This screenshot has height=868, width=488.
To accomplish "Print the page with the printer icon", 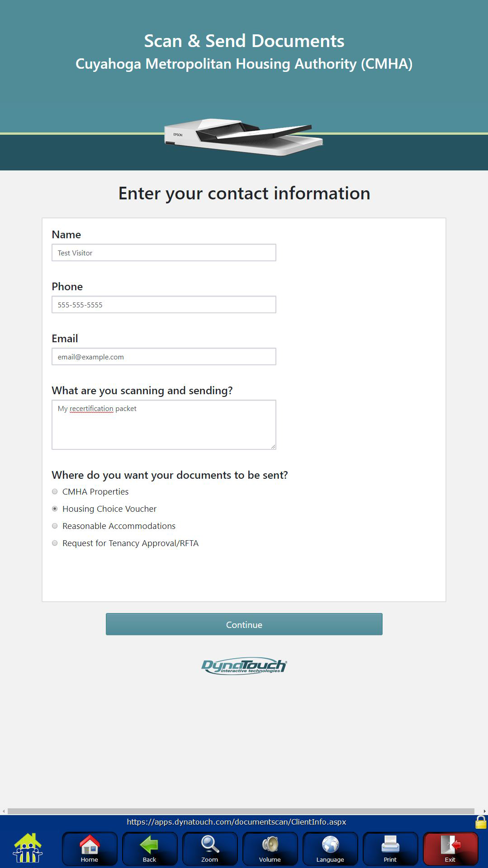I will click(x=390, y=848).
